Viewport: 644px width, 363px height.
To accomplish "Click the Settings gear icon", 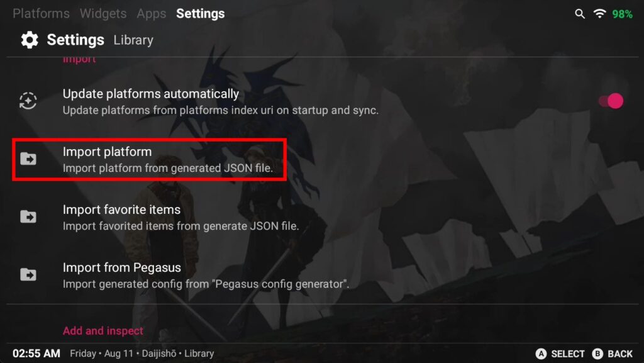I will click(29, 40).
